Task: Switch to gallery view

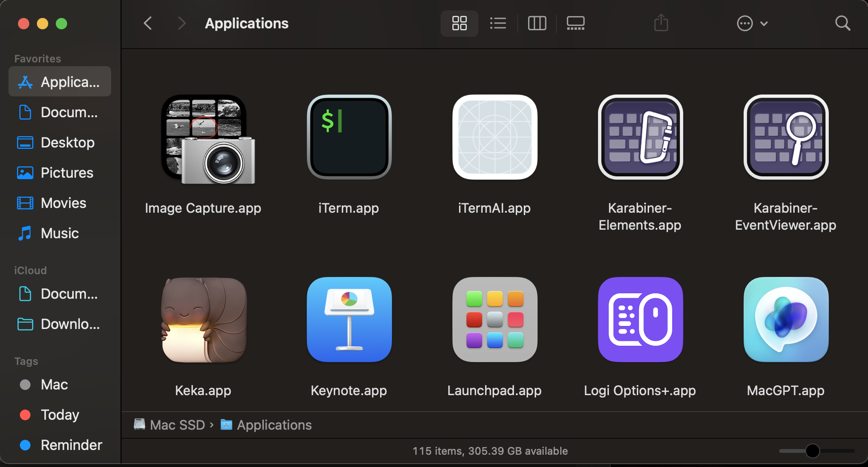Action: pyautogui.click(x=576, y=23)
